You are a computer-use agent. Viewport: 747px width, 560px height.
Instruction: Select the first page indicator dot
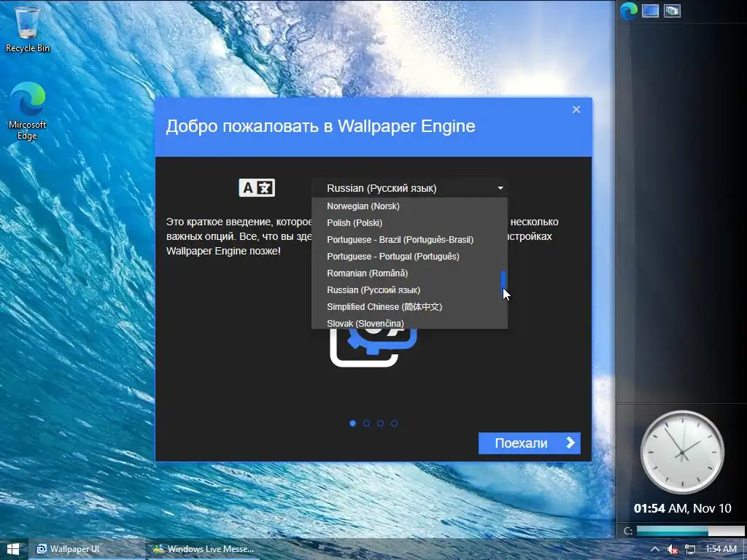352,423
